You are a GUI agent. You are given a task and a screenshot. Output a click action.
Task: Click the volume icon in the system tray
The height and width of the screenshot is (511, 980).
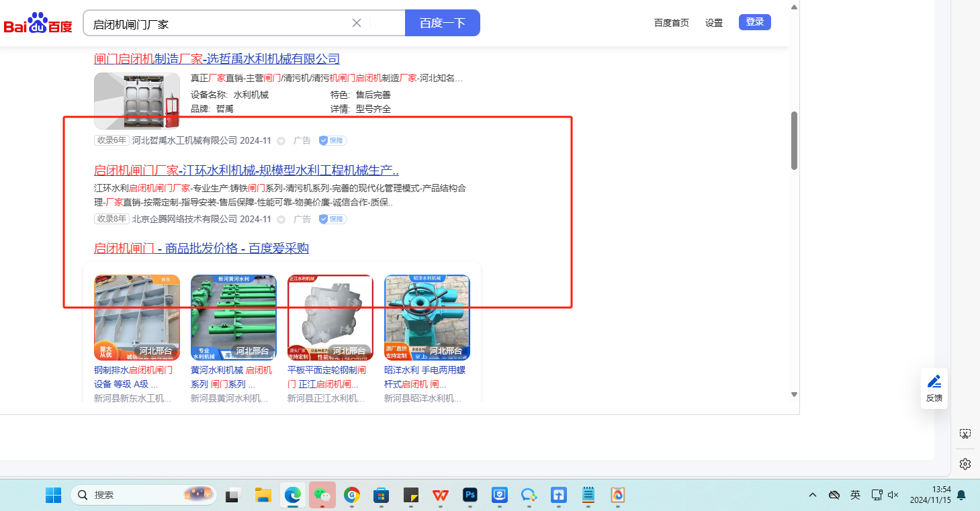click(893, 495)
